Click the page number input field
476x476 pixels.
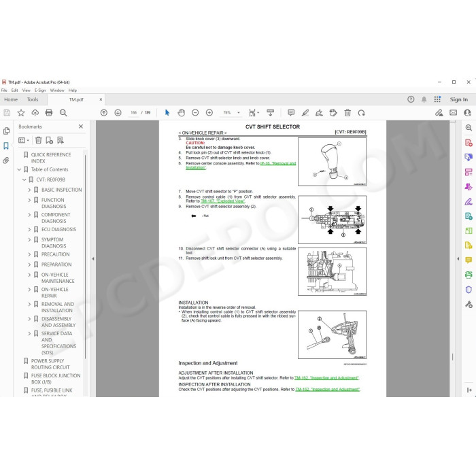(133, 113)
